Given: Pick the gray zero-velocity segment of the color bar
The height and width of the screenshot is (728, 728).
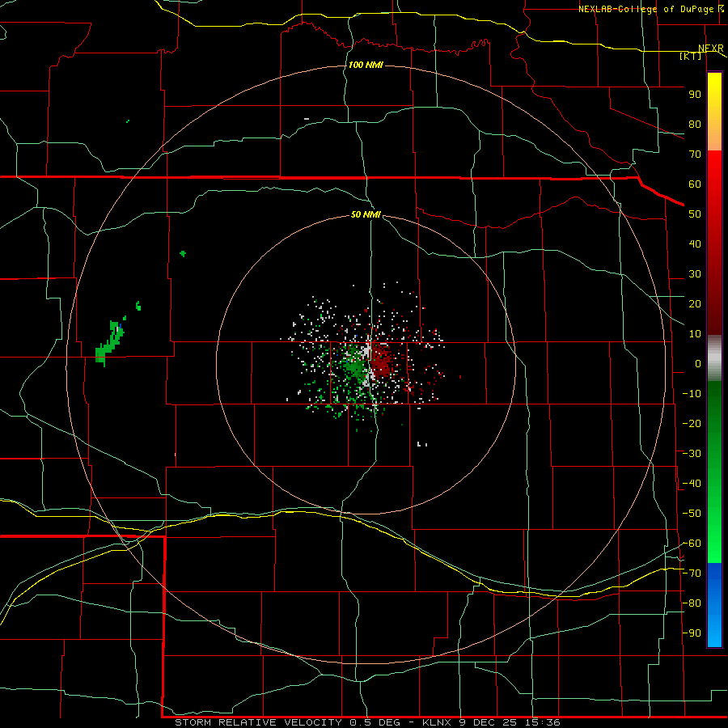Looking at the screenshot, I should pyautogui.click(x=714, y=358).
